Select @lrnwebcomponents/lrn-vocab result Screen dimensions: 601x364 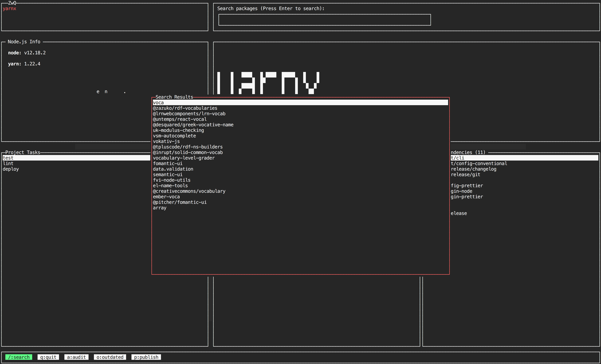click(x=189, y=114)
